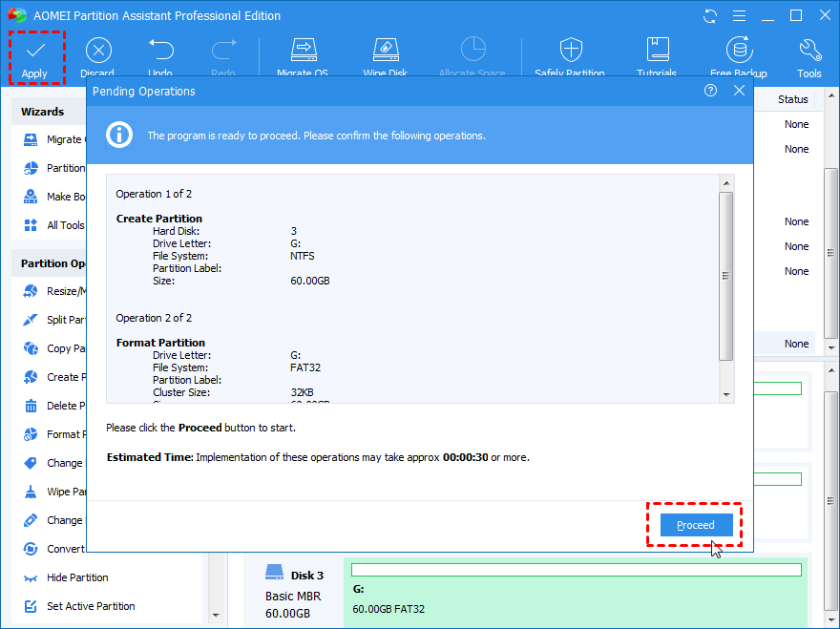Click the Discard toolbar icon
The width and height of the screenshot is (840, 629).
point(98,51)
